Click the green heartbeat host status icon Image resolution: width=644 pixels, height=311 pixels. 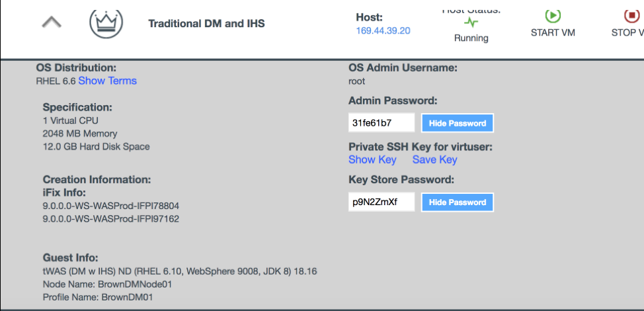tap(471, 22)
